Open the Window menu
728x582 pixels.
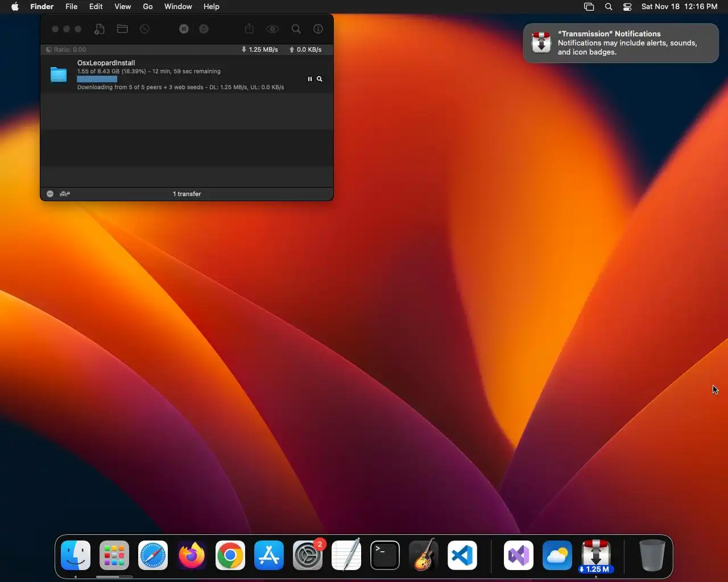click(178, 7)
